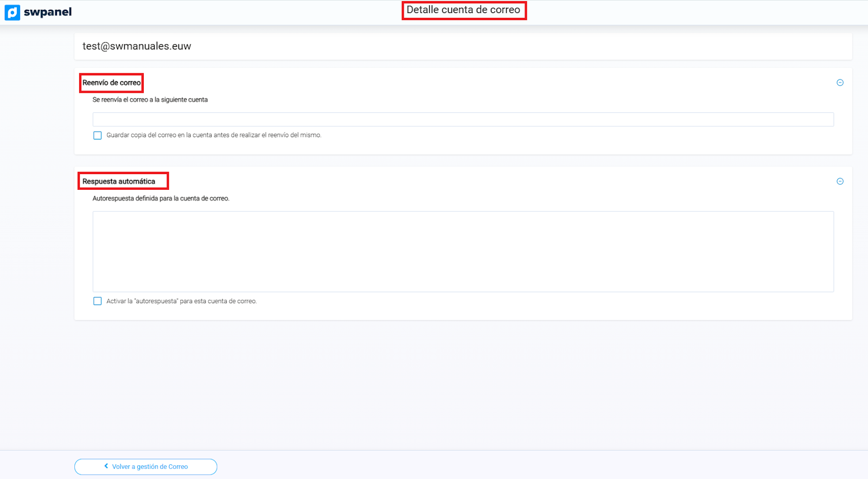
Task: Collapse the Reenvío de correo section
Action: 840,83
